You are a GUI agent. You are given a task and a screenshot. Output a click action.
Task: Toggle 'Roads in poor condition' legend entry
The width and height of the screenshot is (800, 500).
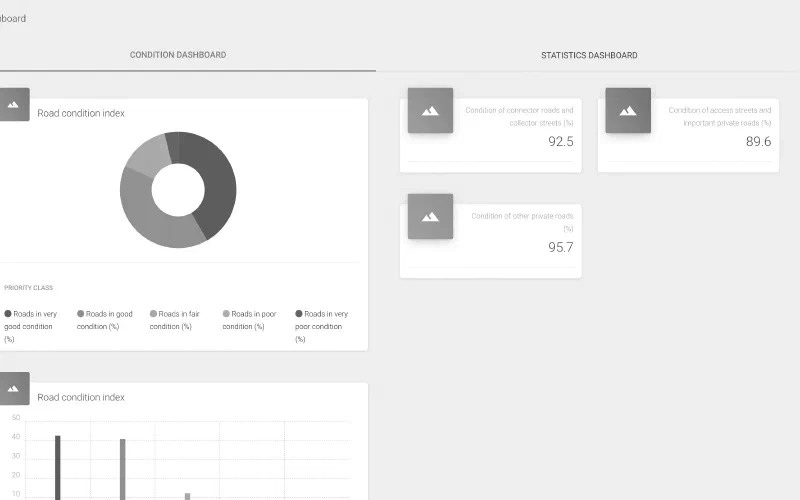click(x=249, y=320)
